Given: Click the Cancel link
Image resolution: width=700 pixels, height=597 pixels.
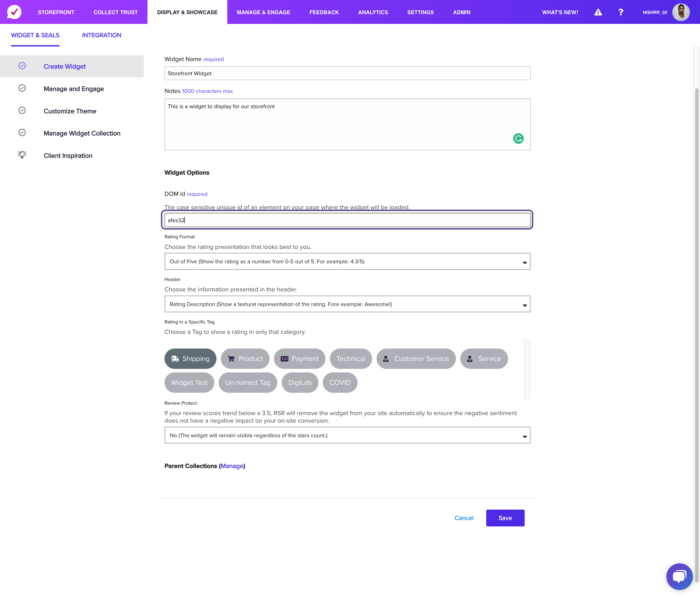Looking at the screenshot, I should (464, 518).
